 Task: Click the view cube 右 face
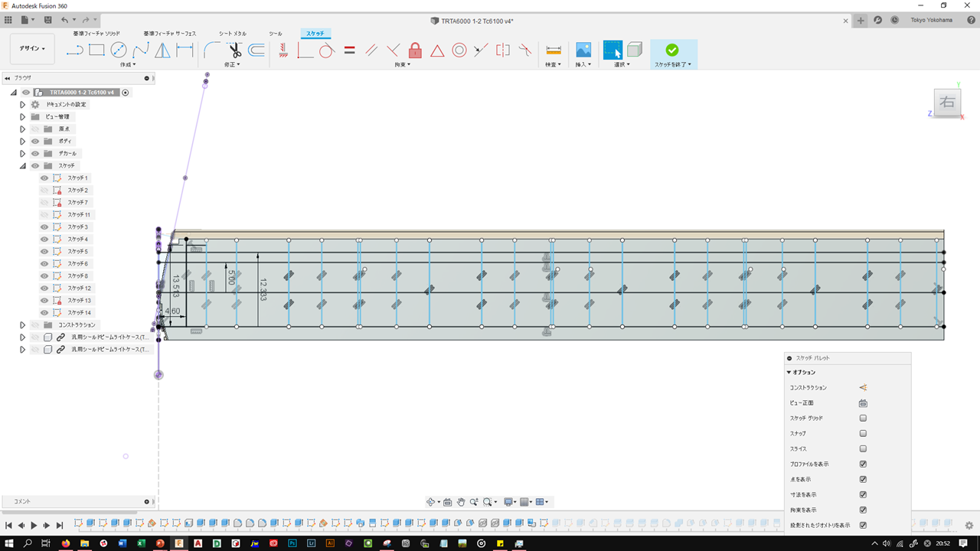point(948,103)
